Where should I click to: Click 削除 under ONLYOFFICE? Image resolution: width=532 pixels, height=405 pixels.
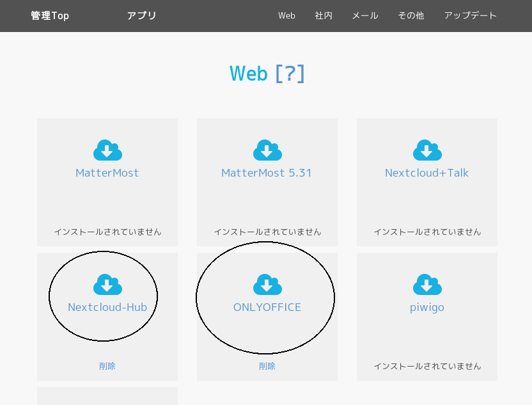[267, 366]
